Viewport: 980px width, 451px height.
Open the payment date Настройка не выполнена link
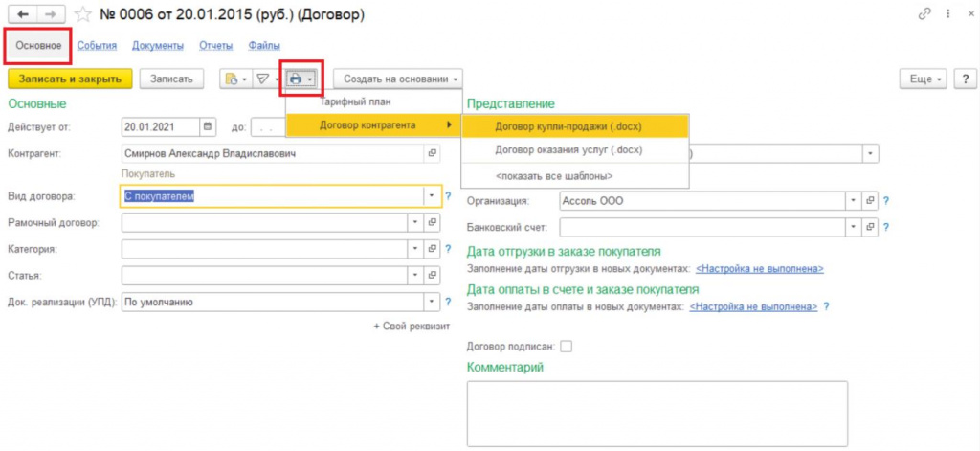coord(753,307)
